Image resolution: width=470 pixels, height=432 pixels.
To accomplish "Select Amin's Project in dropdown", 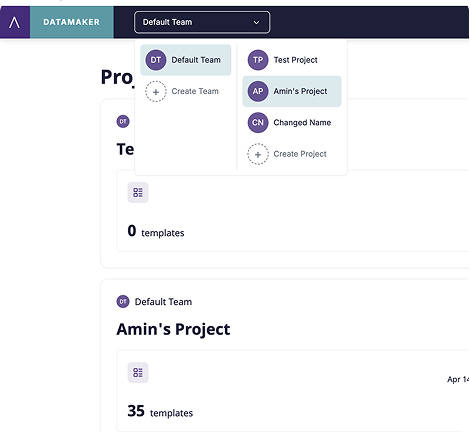I will [292, 91].
